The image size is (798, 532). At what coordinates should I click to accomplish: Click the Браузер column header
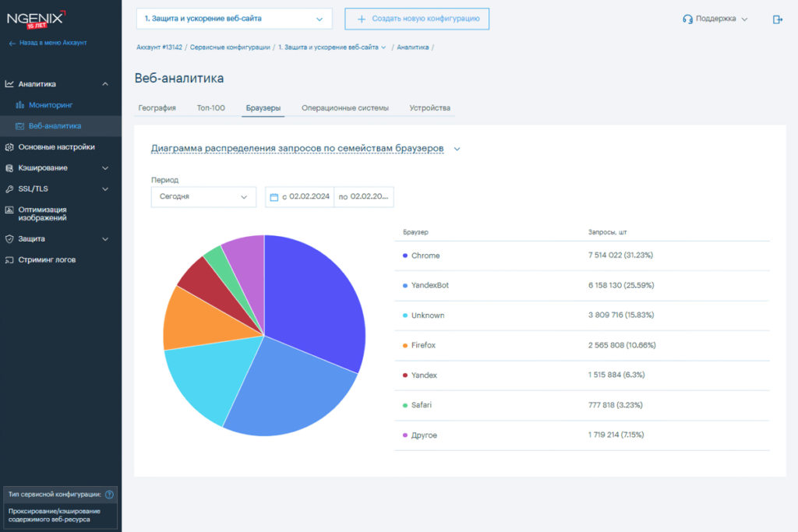tap(415, 232)
